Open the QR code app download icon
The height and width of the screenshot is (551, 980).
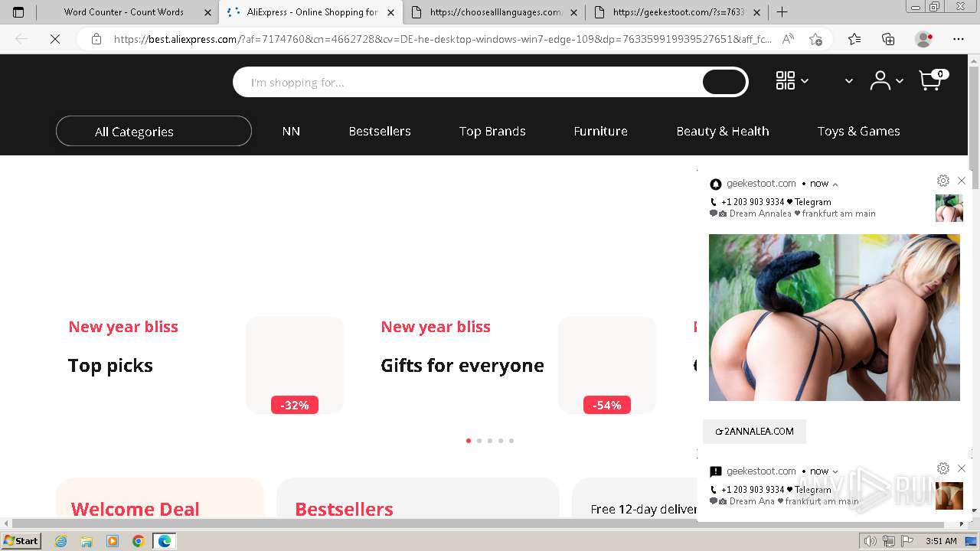pos(786,80)
